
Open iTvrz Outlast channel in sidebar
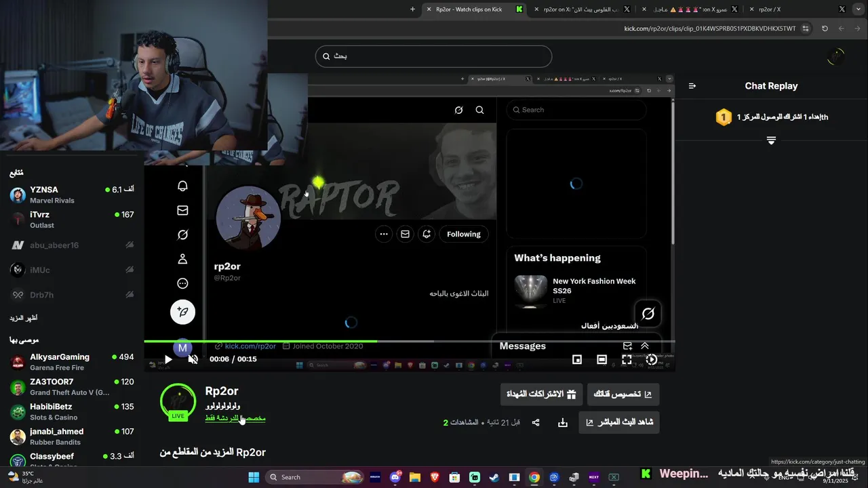[72, 220]
